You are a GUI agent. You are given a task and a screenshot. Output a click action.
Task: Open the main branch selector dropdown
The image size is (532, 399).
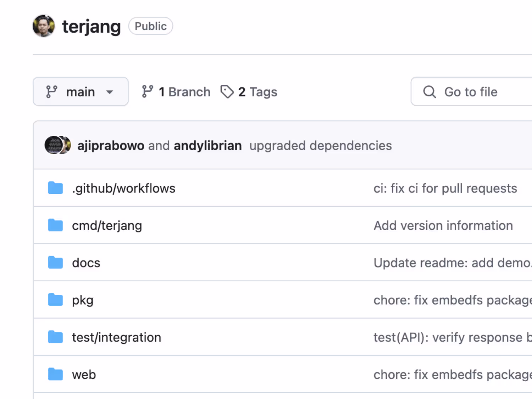[x=81, y=91]
